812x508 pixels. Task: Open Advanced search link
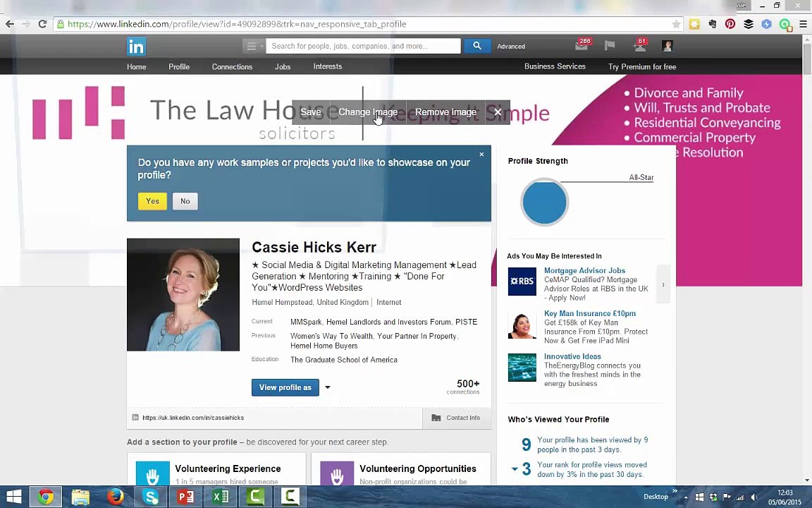[x=511, y=46]
